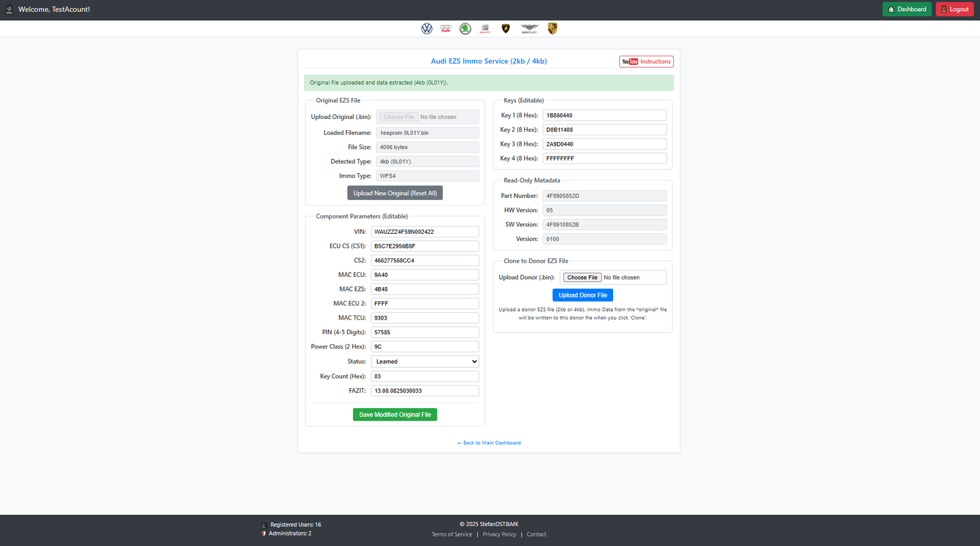Screen dimensions: 980x546
Task: Focus the CS2 input field
Action: [425, 261]
